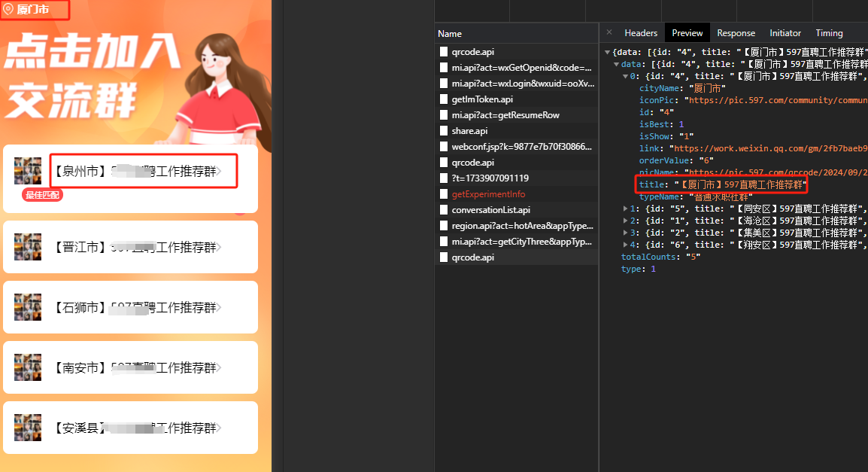The height and width of the screenshot is (472, 868).
Task: Click the chevron arrow on 南安市 card
Action: 219,368
